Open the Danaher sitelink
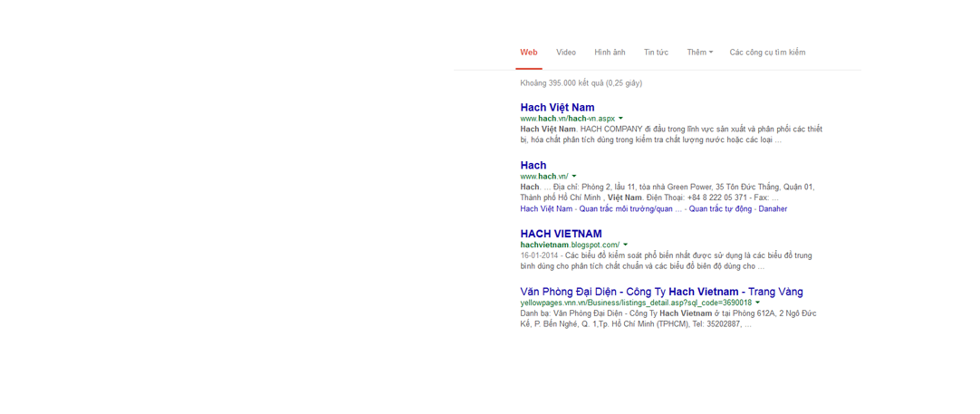This screenshot has width=980, height=414. [773, 209]
